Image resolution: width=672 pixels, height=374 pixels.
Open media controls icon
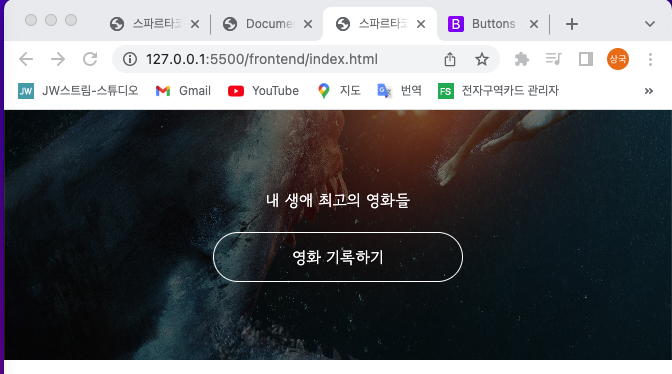[x=554, y=59]
